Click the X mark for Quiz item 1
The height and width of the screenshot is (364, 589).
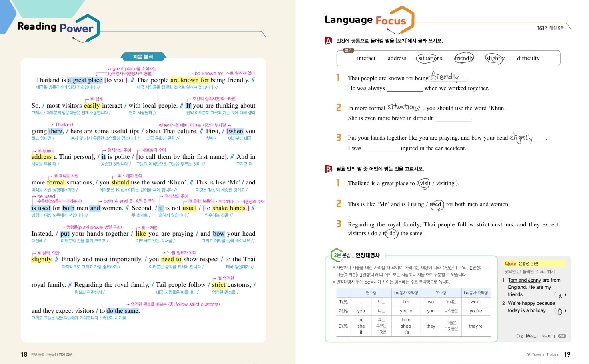tap(560, 296)
